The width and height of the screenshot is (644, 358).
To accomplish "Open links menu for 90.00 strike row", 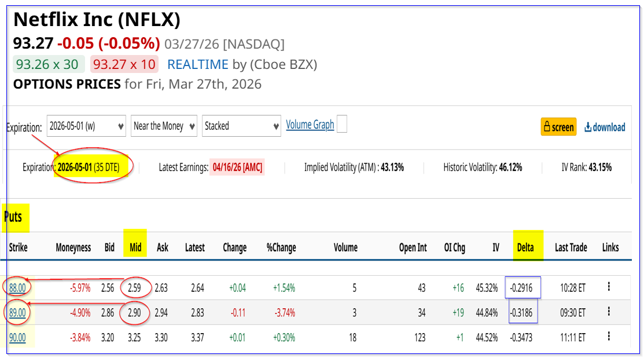I will (609, 337).
